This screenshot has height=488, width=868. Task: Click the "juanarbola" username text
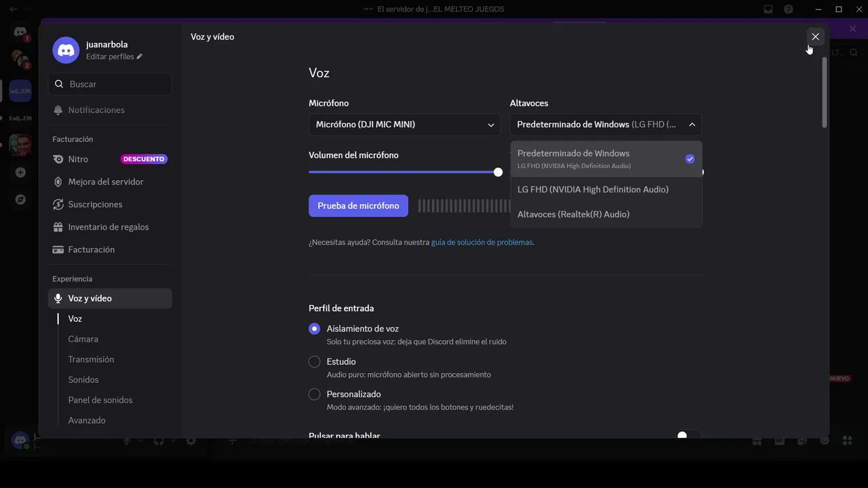pyautogui.click(x=107, y=45)
